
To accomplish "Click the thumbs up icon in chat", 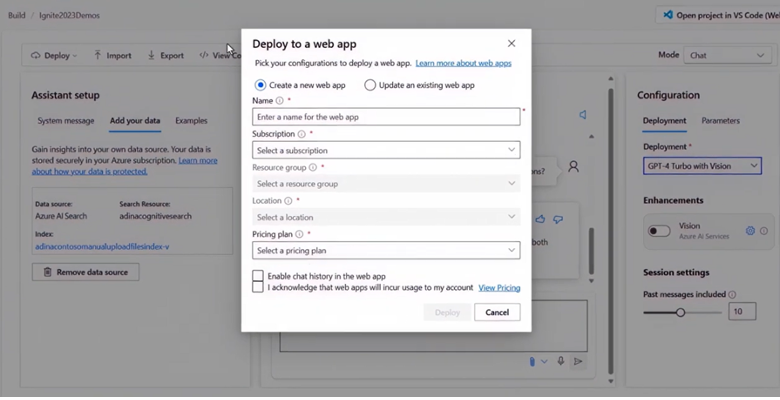I will tap(540, 219).
